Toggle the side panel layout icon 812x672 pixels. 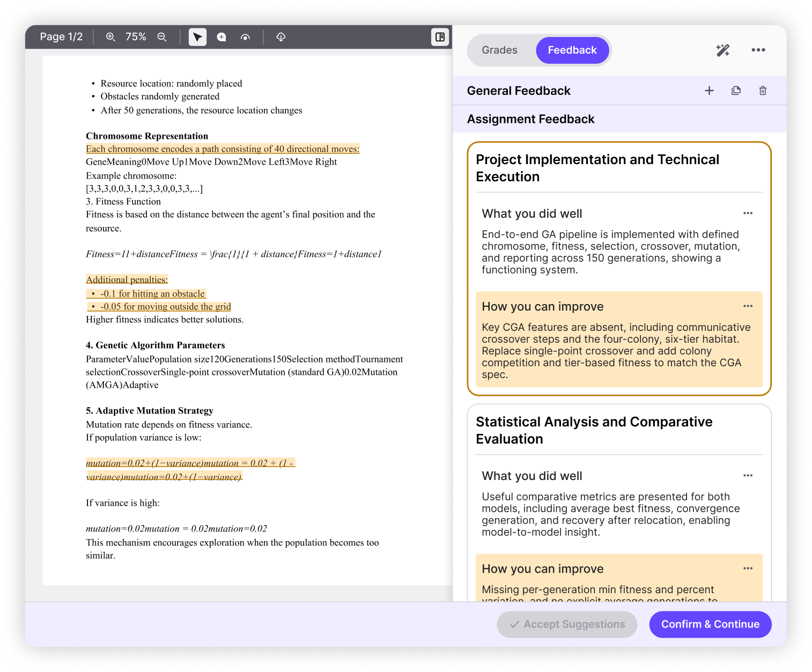coord(440,37)
